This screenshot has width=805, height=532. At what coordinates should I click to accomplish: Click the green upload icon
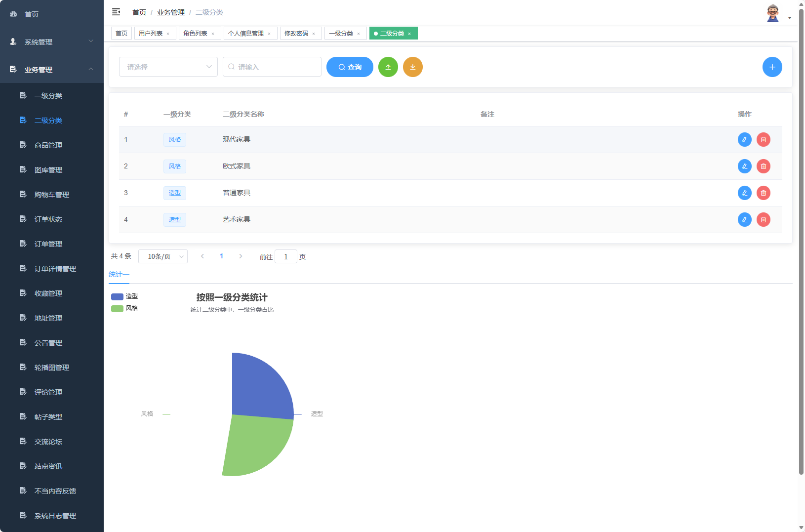(x=388, y=67)
